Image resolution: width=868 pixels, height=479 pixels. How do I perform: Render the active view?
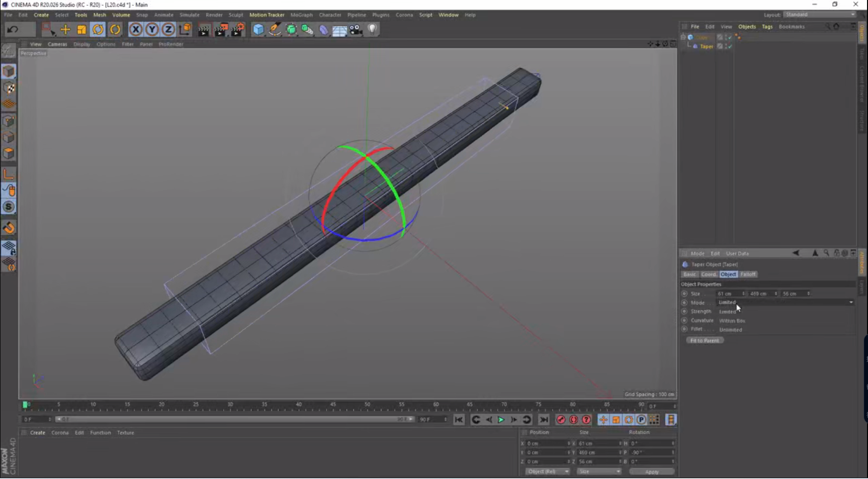click(x=203, y=30)
